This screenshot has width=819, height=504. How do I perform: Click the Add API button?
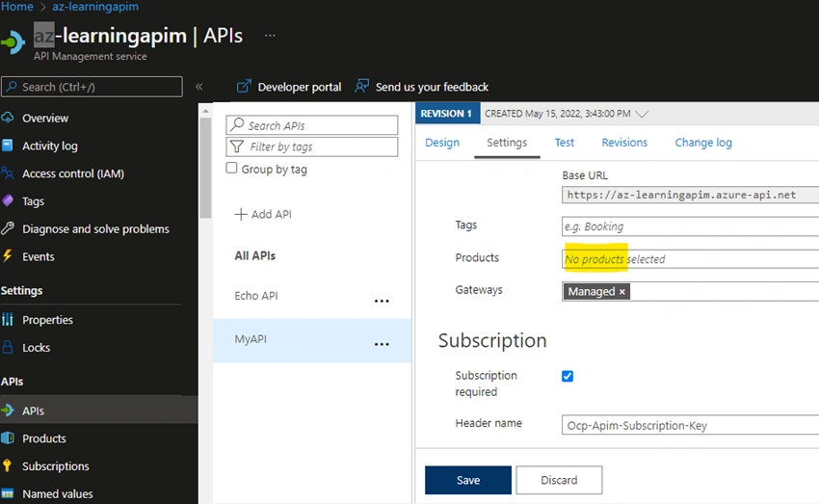pos(263,214)
